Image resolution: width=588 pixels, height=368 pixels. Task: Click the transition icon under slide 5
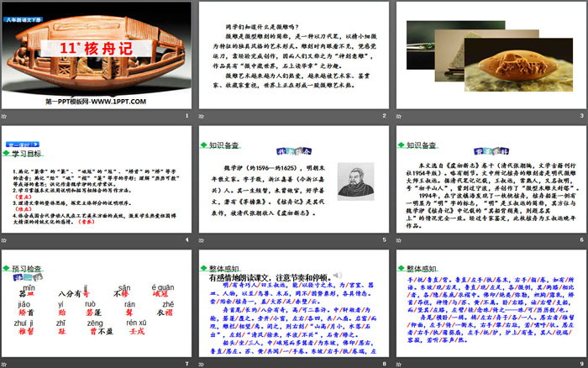202,239
